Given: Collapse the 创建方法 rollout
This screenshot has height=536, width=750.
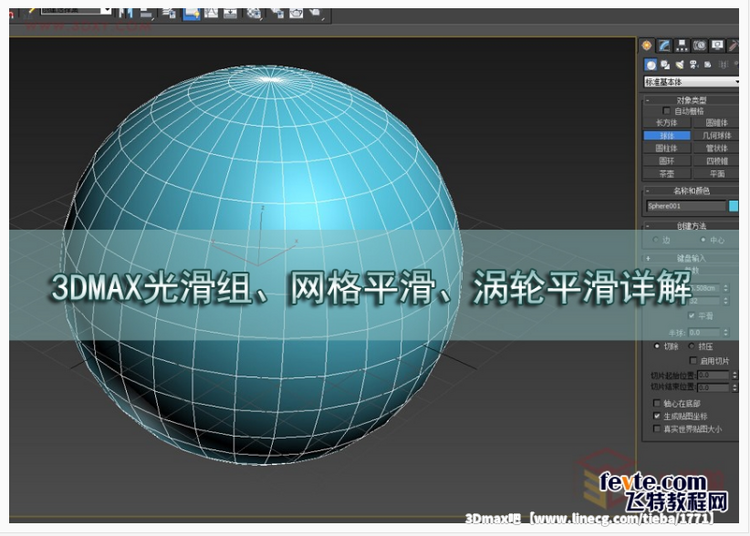Looking at the screenshot, I should 691,226.
